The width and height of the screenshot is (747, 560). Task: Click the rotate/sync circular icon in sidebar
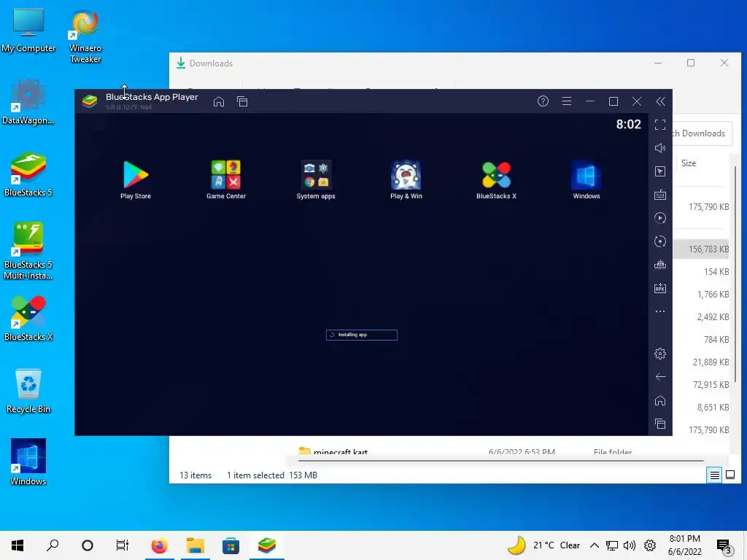pyautogui.click(x=660, y=241)
